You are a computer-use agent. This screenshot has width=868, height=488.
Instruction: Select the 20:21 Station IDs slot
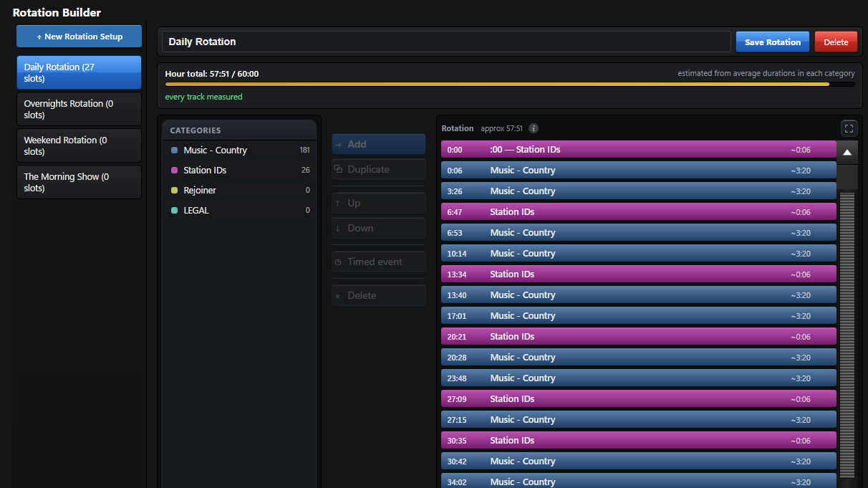coord(639,337)
